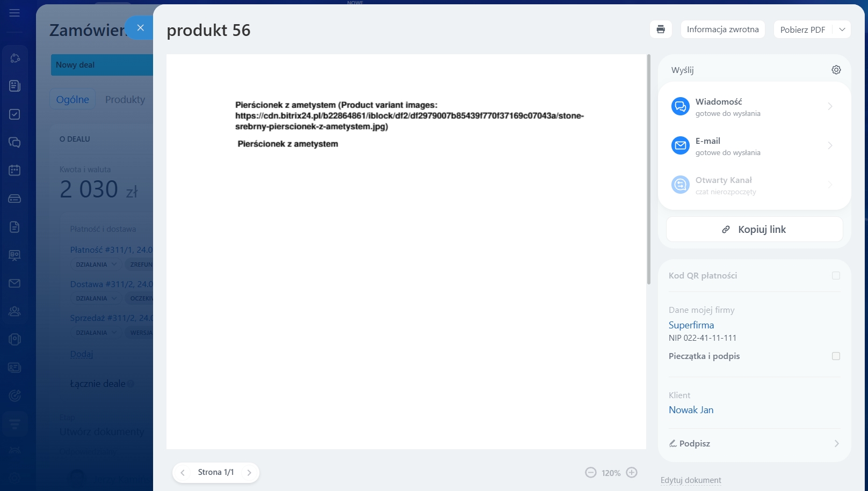
Task: Open the chat bubbles icon in the sidebar
Action: click(15, 142)
